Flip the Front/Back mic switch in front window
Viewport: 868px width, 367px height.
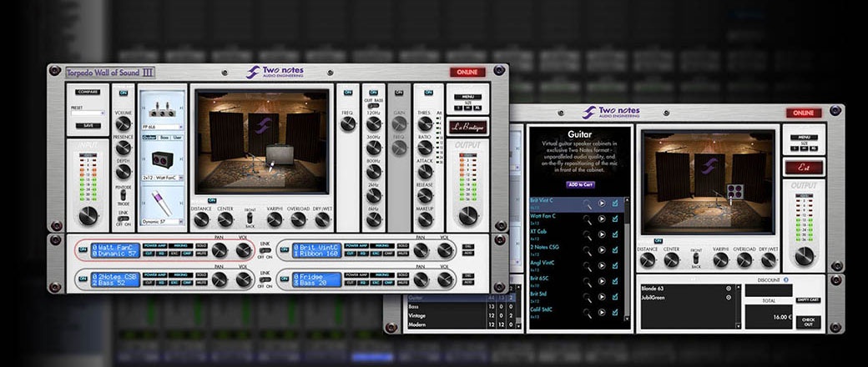pyautogui.click(x=250, y=219)
